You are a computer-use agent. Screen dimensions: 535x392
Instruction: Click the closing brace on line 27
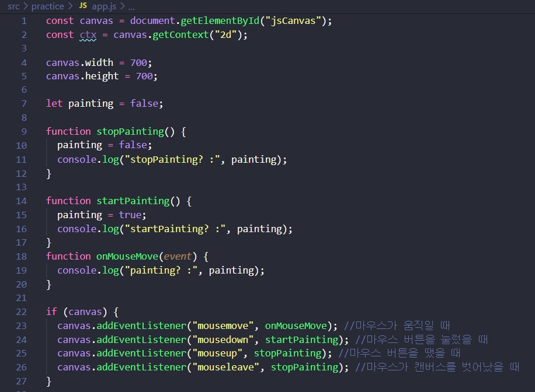pyautogui.click(x=49, y=381)
